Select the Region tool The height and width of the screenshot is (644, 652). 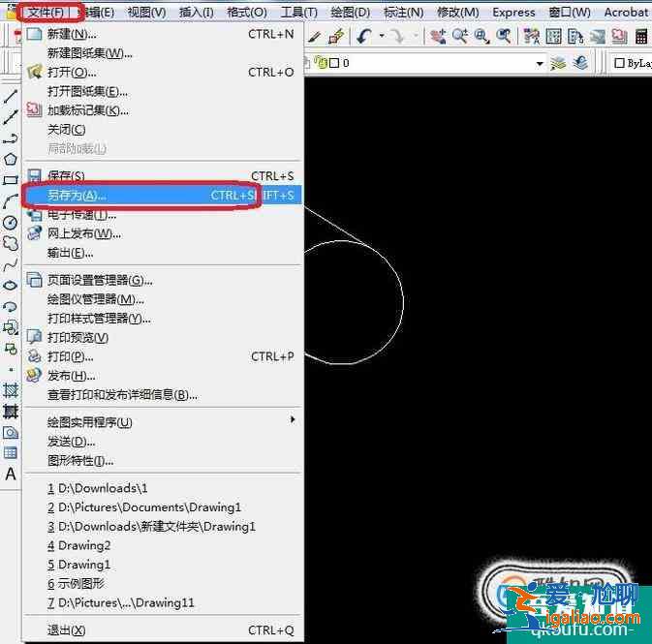pyautogui.click(x=10, y=432)
